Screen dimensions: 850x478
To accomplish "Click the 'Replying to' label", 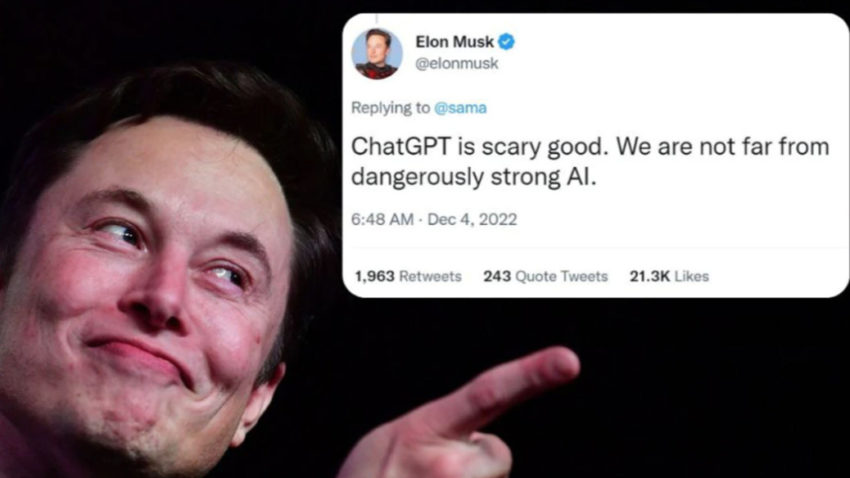I will pos(390,108).
